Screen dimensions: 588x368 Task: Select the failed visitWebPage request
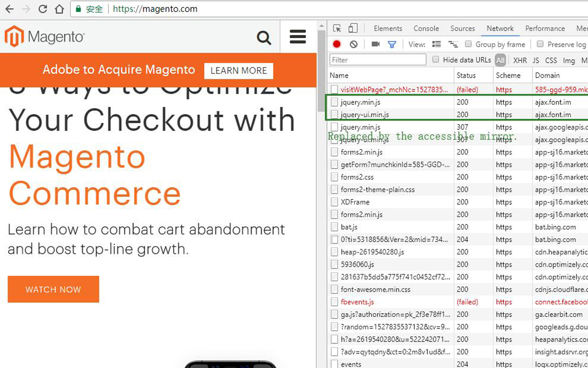[458, 90]
